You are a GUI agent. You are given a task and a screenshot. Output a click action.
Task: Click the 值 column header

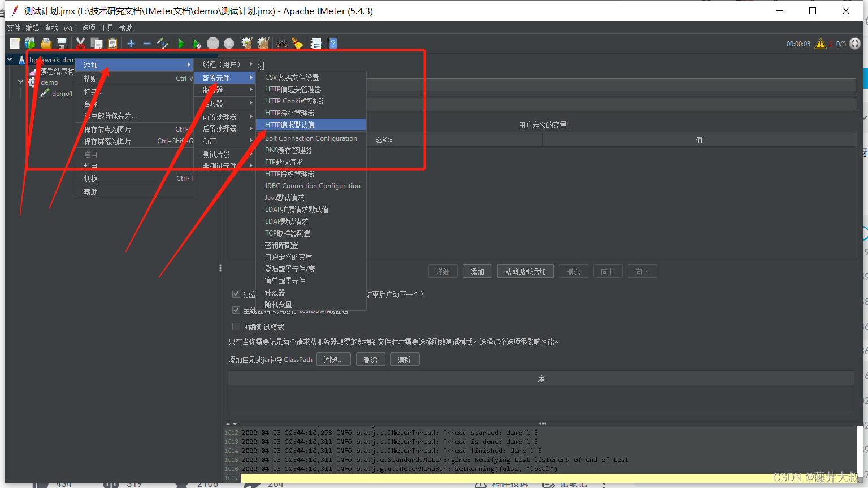tap(699, 140)
